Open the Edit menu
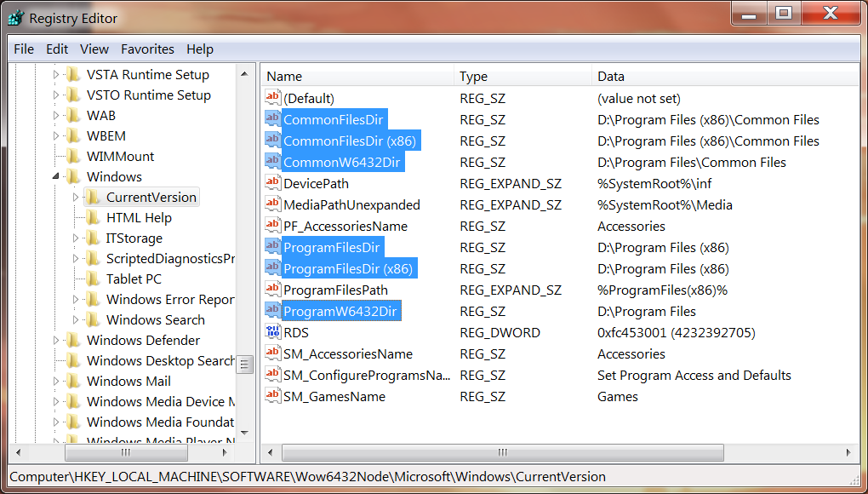The width and height of the screenshot is (868, 494). click(57, 49)
